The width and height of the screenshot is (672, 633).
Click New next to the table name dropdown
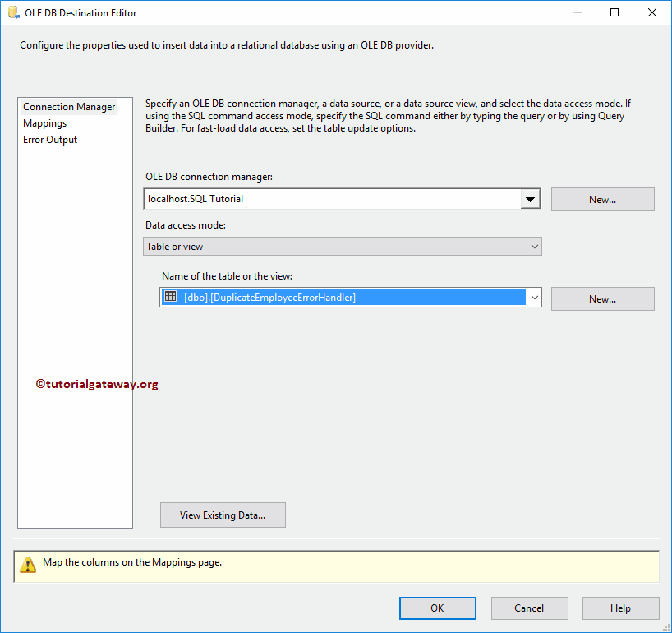point(602,298)
